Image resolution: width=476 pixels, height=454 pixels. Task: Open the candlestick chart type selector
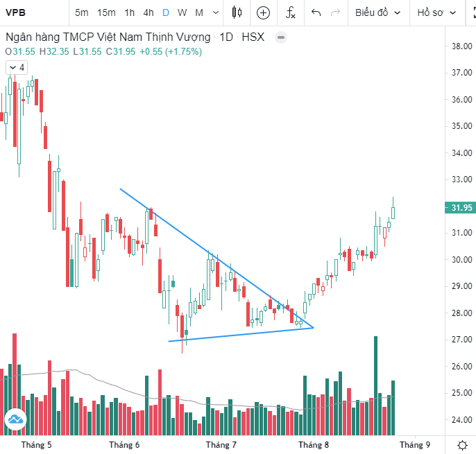coord(237,12)
